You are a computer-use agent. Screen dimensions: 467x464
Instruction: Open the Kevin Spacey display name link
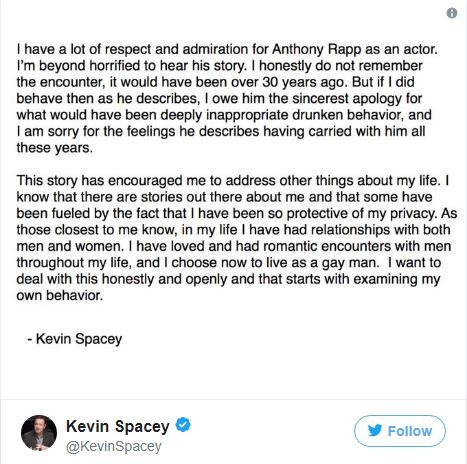click(118, 426)
